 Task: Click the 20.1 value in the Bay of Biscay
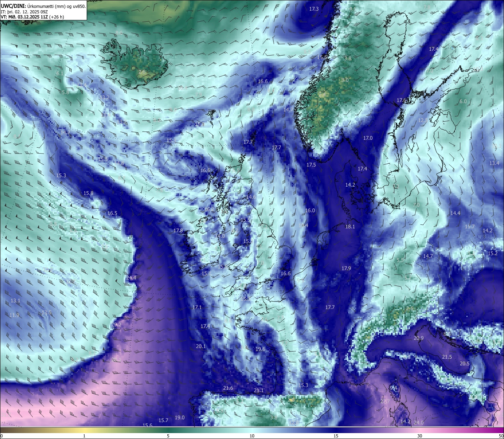tap(201, 346)
